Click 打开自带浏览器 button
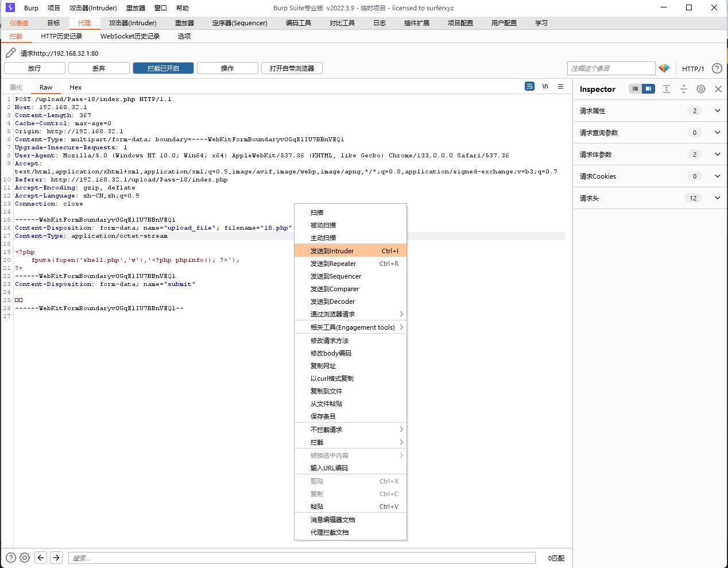Image resolution: width=728 pixels, height=568 pixels. 292,68
